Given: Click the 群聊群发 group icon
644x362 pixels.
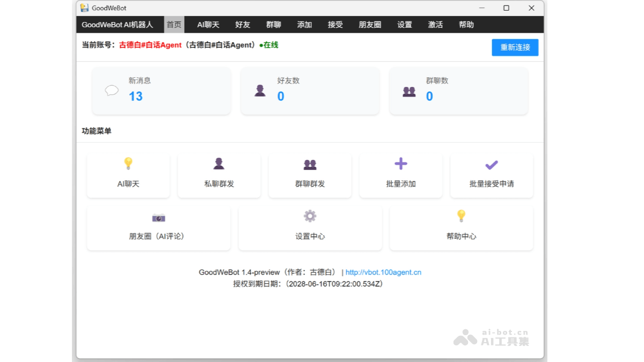Looking at the screenshot, I should pos(310,164).
